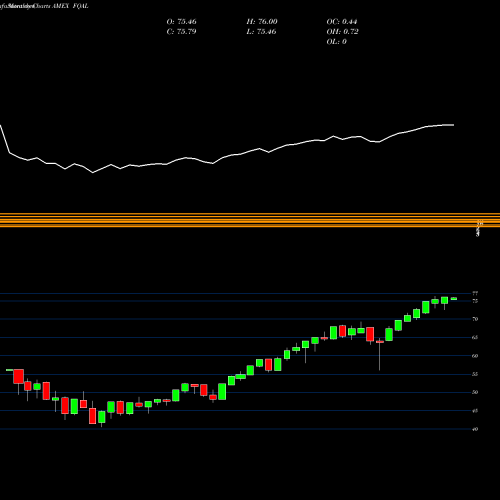Click the white indicator line's lowest dip

coord(93,172)
